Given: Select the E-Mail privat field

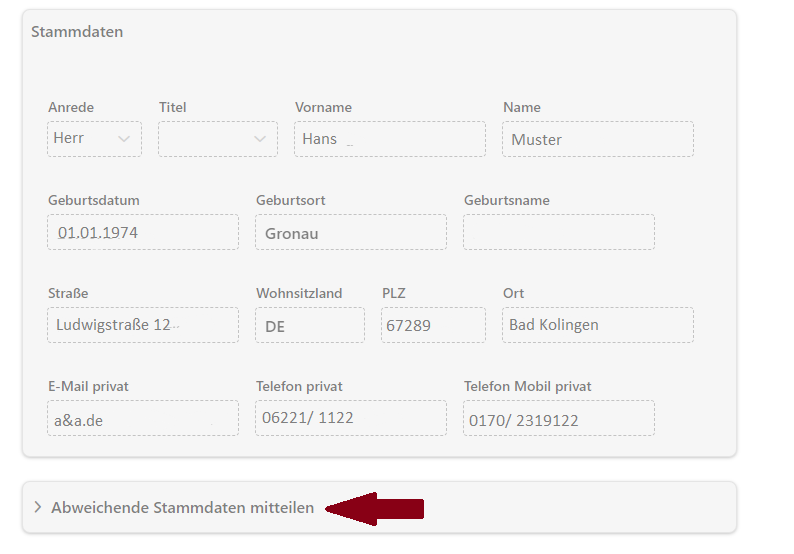Looking at the screenshot, I should 143,419.
